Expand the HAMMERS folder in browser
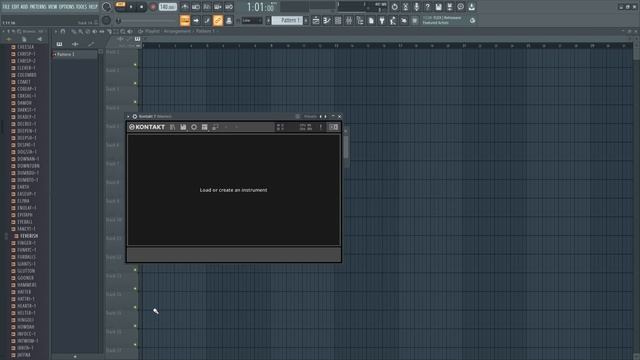The height and width of the screenshot is (360, 640). pos(24,285)
